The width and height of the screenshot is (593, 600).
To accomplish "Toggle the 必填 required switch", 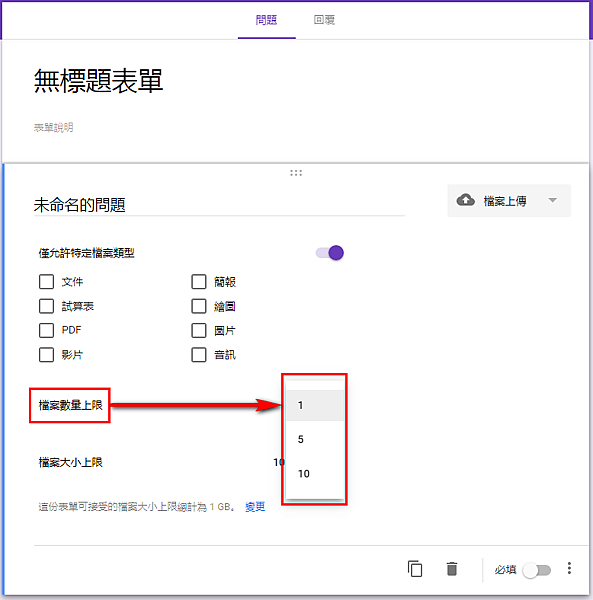I will coord(537,570).
